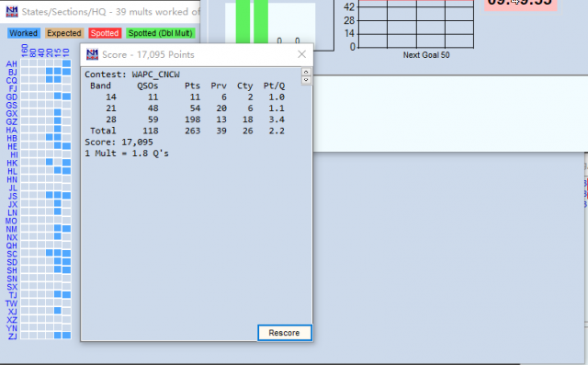Select the GS multiplier row label
The image size is (588, 365).
point(11,105)
